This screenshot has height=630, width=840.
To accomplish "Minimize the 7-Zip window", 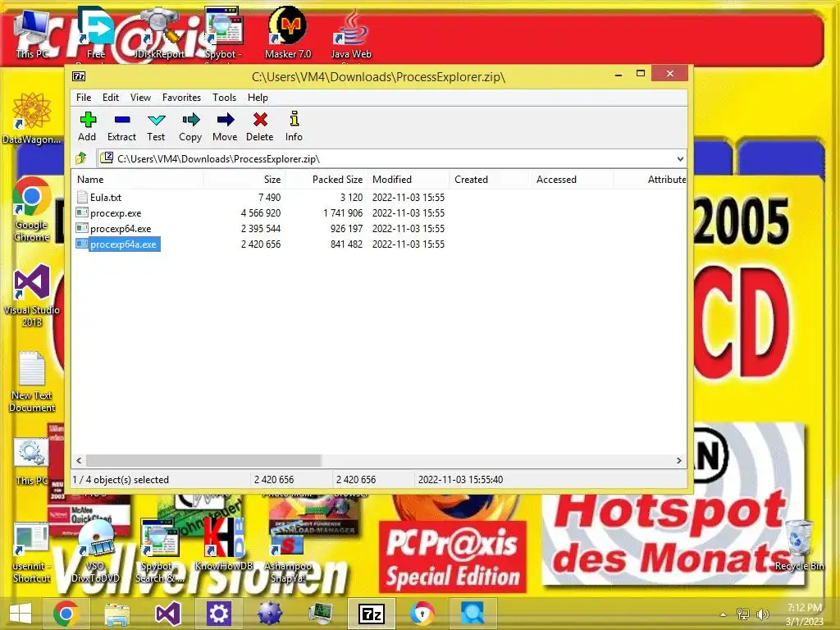I will [x=619, y=75].
